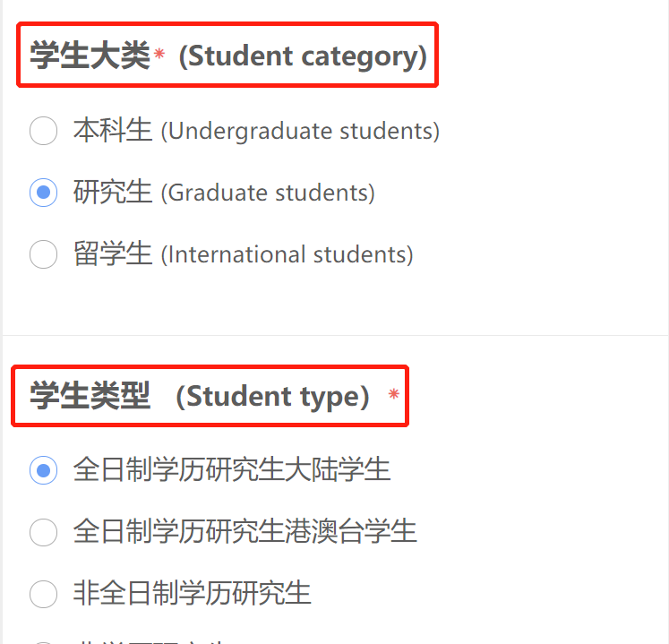This screenshot has height=644, width=669.
Task: Pick the cut-off fourth student type radio
Action: coord(43,641)
